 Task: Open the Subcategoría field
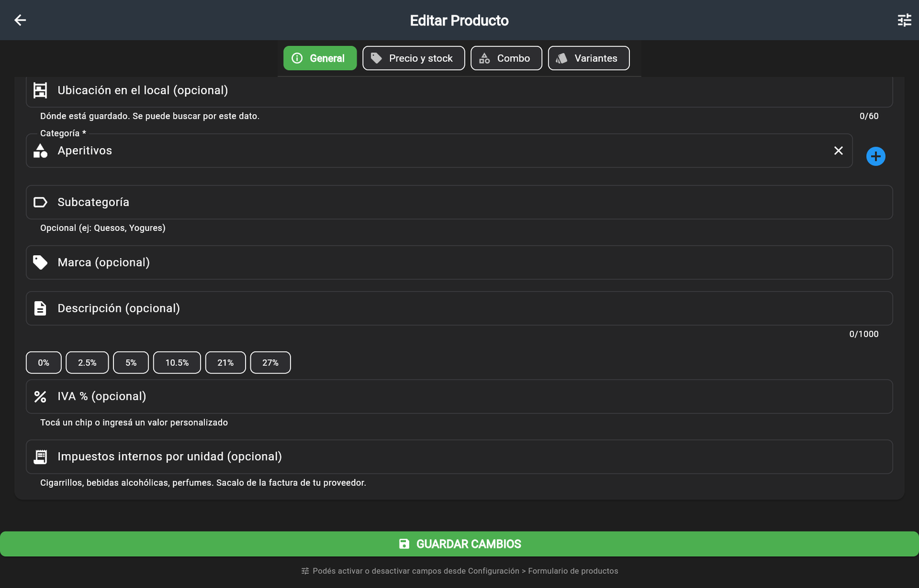pyautogui.click(x=459, y=202)
